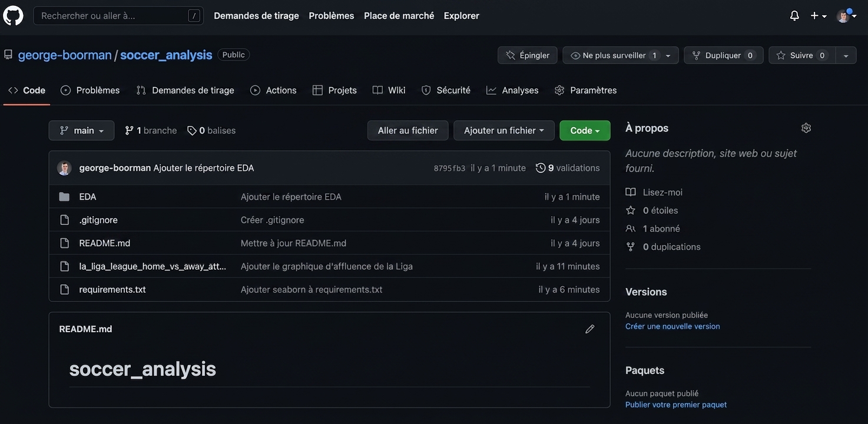Open Explorer in top navigation

pyautogui.click(x=462, y=16)
